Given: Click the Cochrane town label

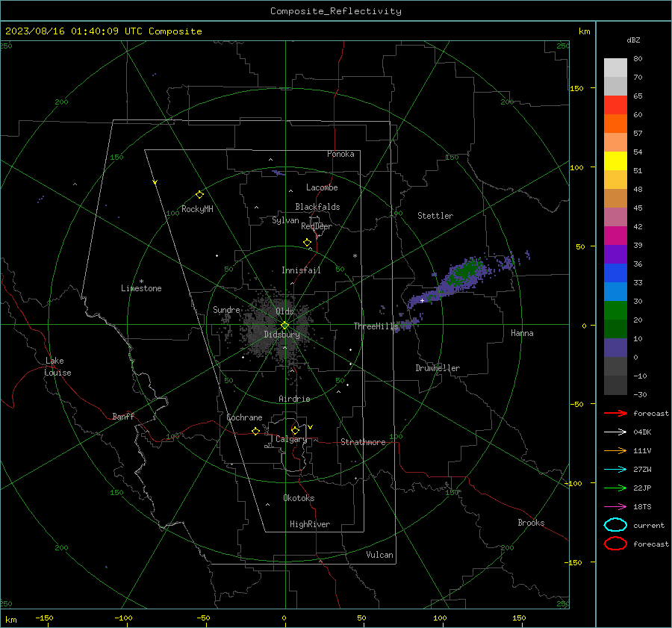Looking at the screenshot, I should coord(244,417).
